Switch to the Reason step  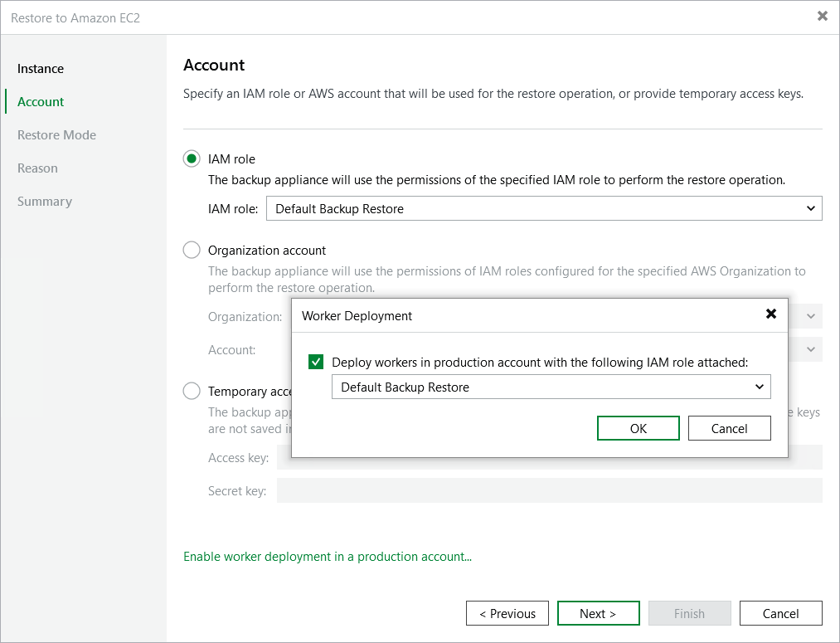point(37,168)
